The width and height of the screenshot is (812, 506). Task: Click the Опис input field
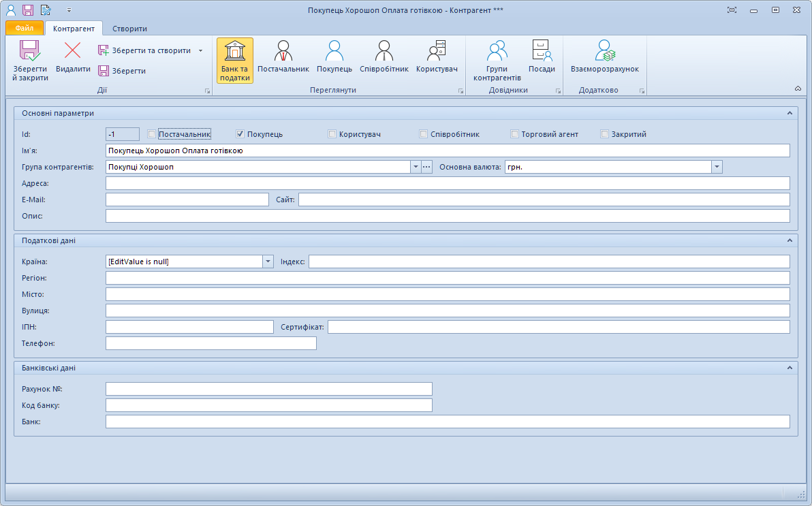(448, 216)
